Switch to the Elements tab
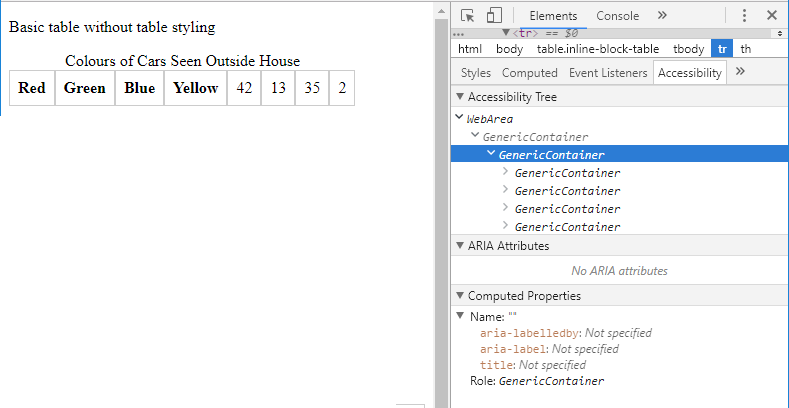 pyautogui.click(x=553, y=16)
